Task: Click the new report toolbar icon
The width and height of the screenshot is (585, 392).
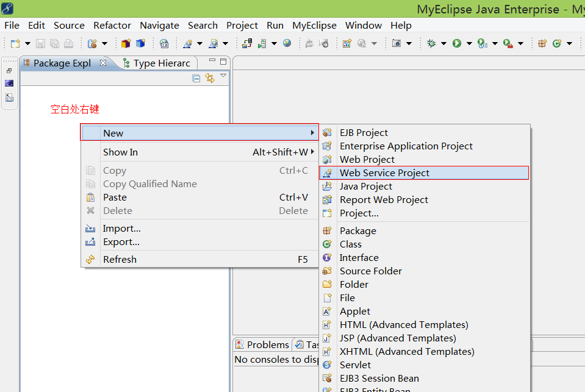Action: pyautogui.click(x=347, y=44)
